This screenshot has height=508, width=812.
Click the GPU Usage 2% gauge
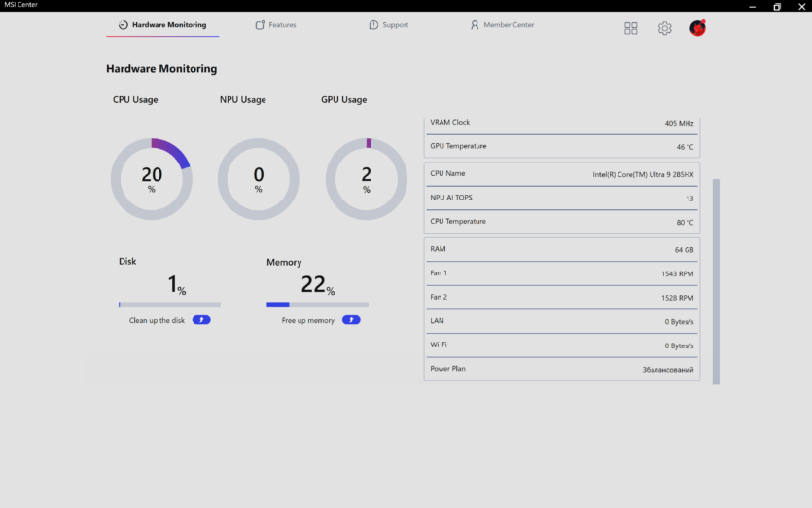(x=366, y=179)
